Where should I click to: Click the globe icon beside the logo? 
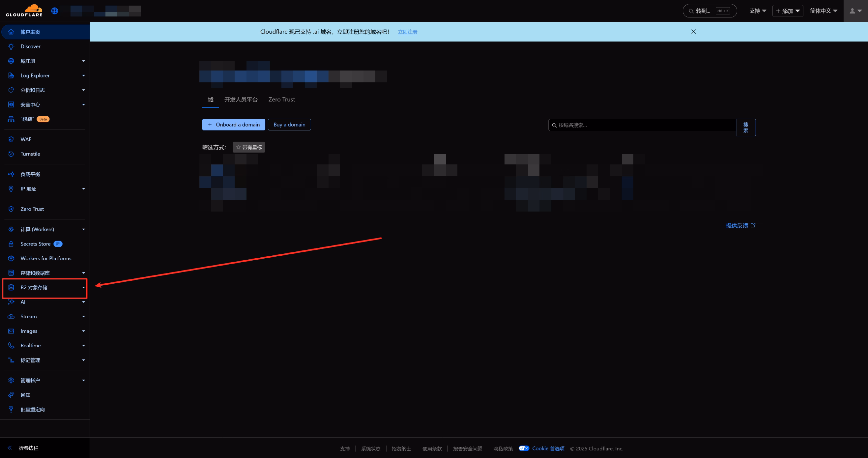(x=55, y=11)
